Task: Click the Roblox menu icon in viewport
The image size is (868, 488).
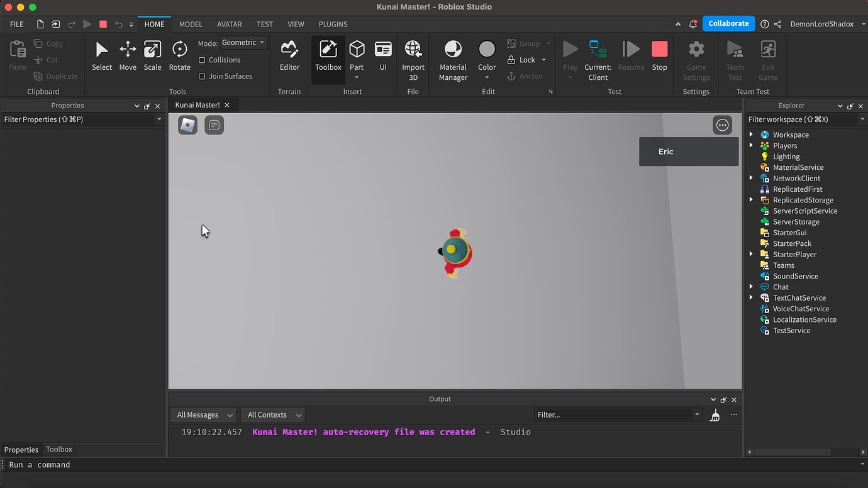Action: [x=187, y=125]
